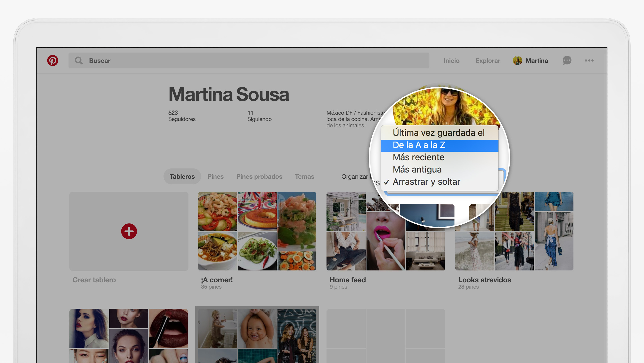Open the three-dots more menu

point(589,60)
